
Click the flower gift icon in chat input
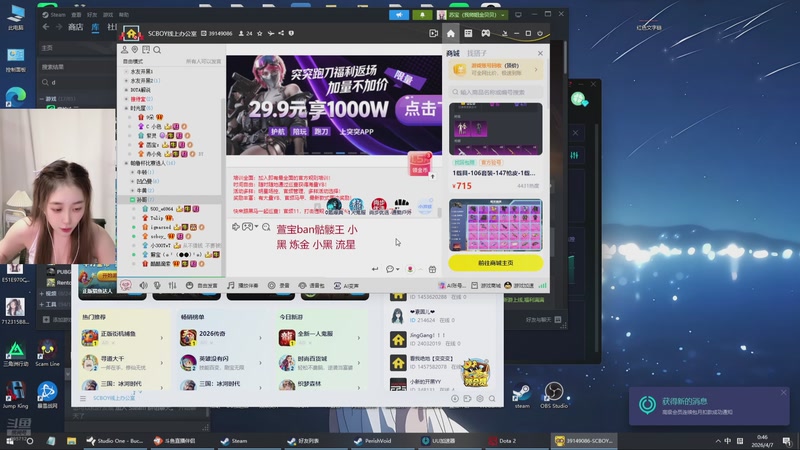pyautogui.click(x=410, y=269)
